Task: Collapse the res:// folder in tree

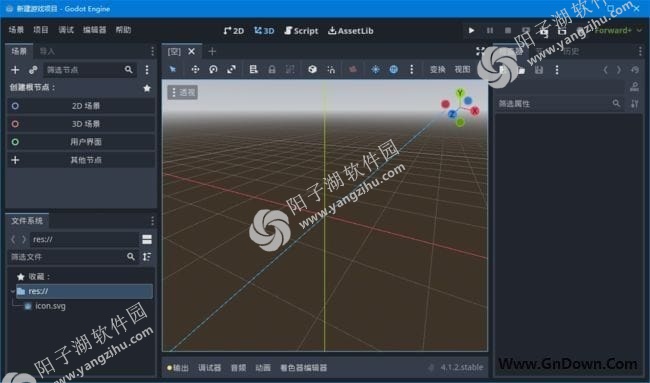Action: tap(12, 291)
